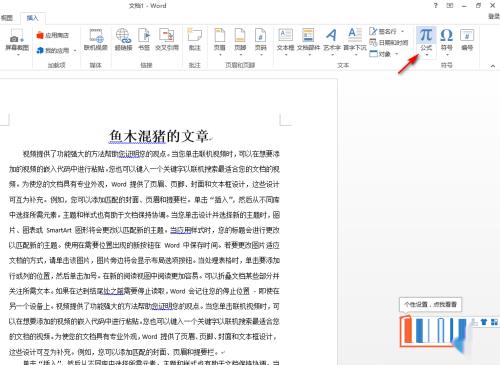Click 登录 sign in
The image size is (500, 365).
coord(494,17)
